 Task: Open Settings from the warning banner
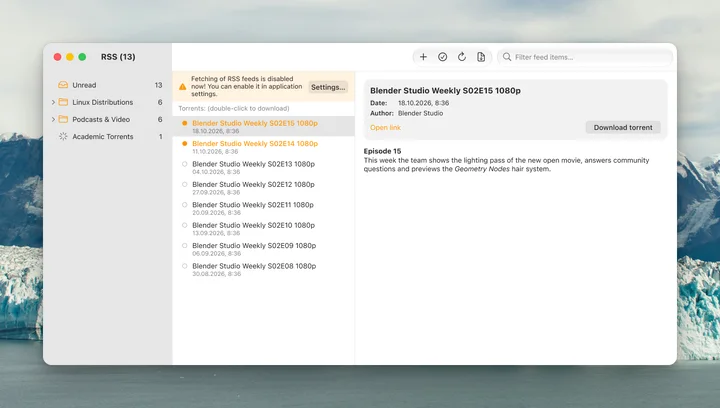click(328, 87)
